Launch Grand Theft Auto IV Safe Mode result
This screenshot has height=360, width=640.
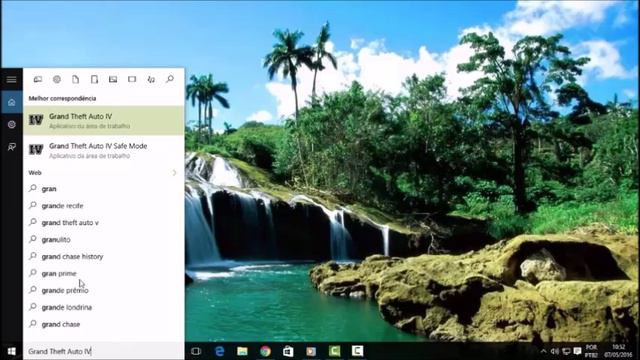tap(104, 150)
